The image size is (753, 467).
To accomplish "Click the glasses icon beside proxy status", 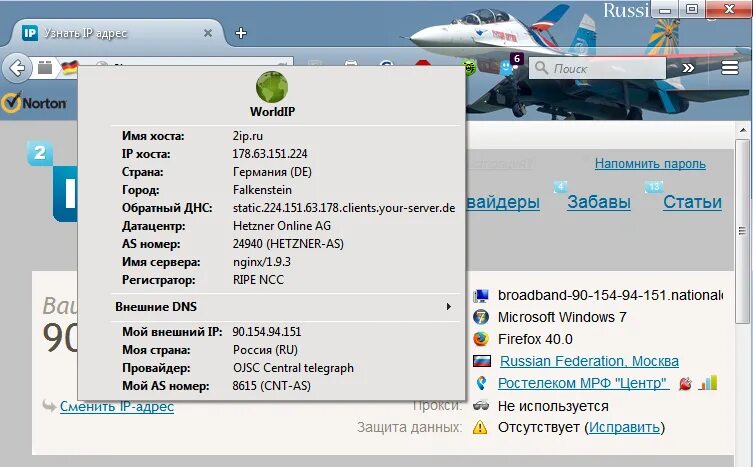I will [481, 406].
